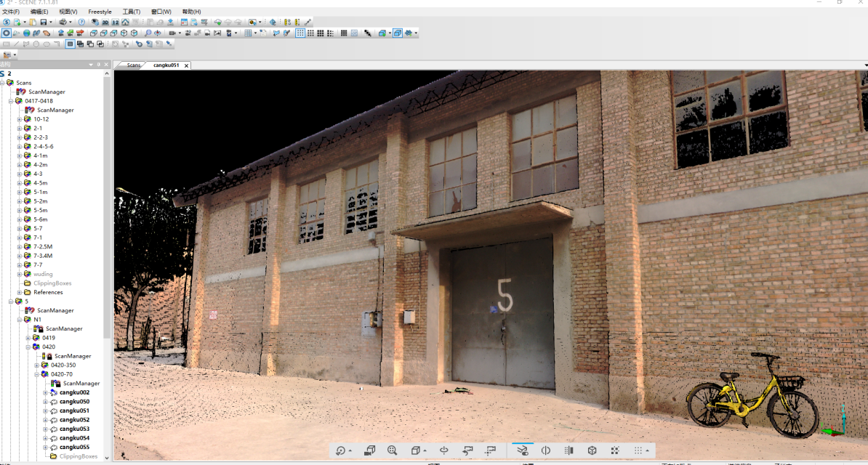Click the zoom magnifier in the bottom toolbar

393,450
